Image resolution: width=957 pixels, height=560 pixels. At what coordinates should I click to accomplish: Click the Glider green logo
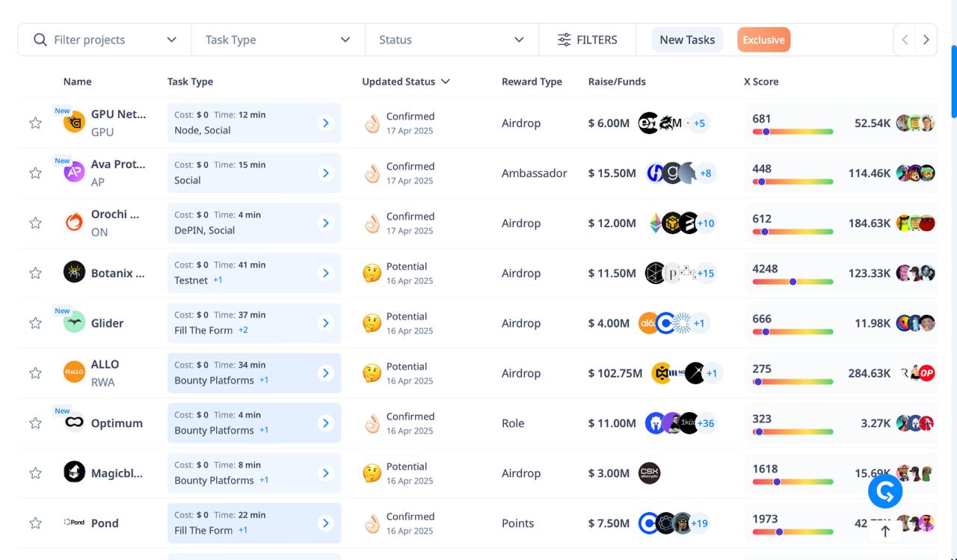(x=74, y=322)
